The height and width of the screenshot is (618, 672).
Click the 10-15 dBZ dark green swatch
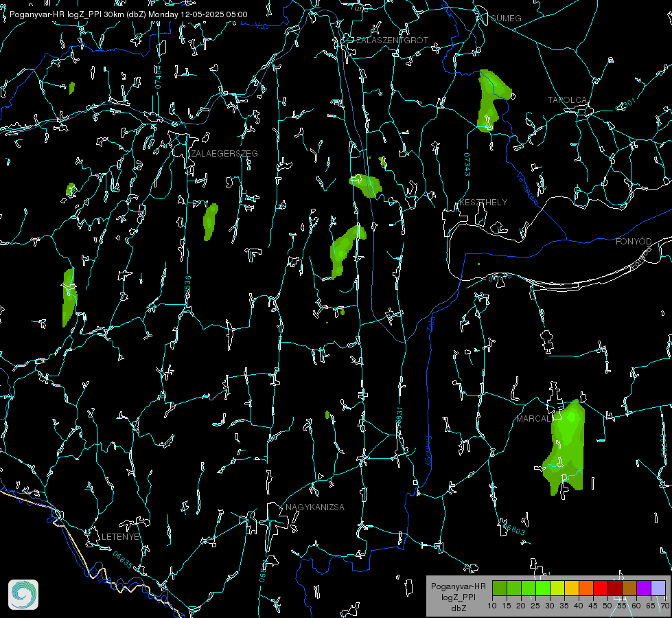tap(500, 588)
